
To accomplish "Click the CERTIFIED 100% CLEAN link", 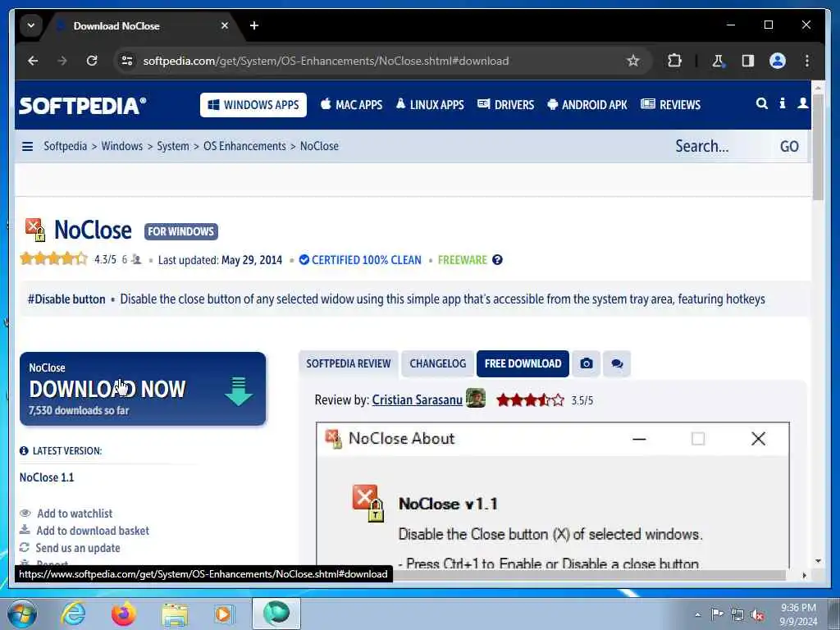I will [361, 260].
